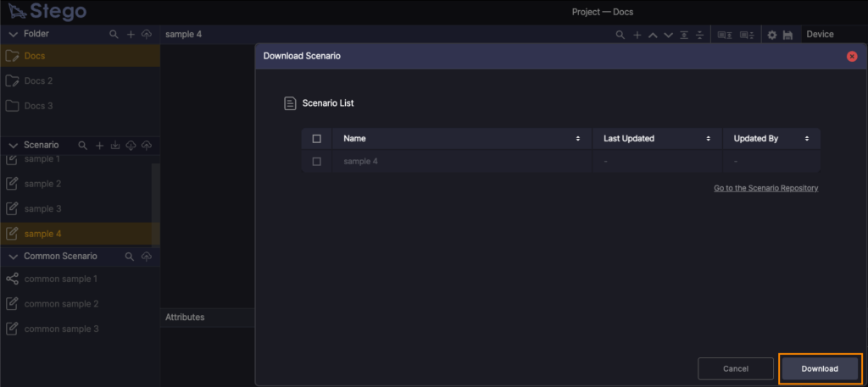This screenshot has width=868, height=387.
Task: Click the search icon in the Folder panel header
Action: [x=114, y=35]
